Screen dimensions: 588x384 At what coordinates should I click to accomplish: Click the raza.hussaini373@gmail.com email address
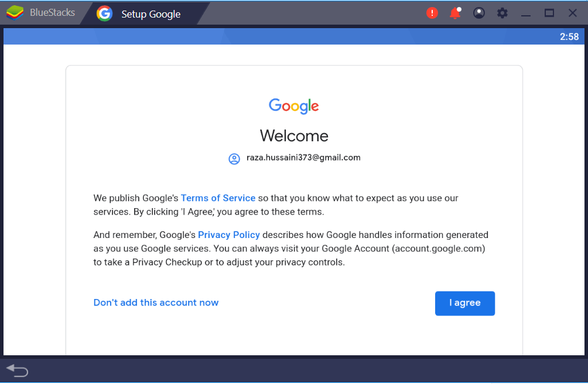(x=303, y=158)
